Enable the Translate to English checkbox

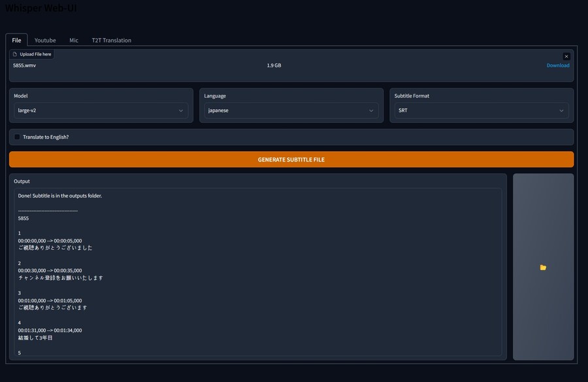[x=17, y=137]
